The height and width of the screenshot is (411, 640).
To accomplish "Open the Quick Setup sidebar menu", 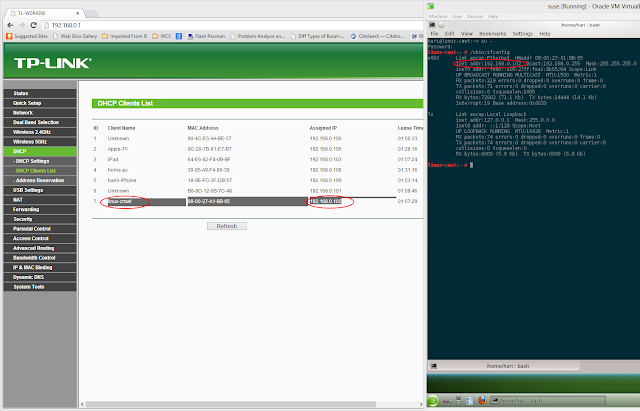I will 40,103.
